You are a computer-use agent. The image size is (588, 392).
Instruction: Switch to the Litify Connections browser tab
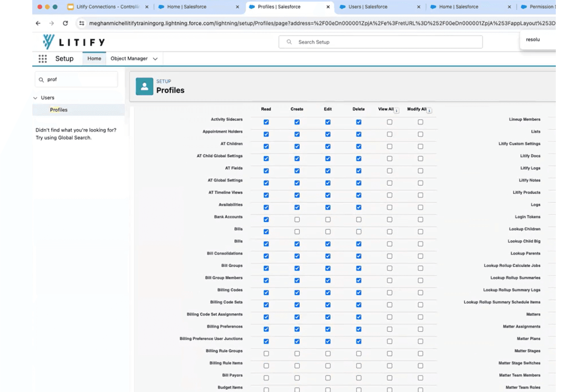click(107, 7)
